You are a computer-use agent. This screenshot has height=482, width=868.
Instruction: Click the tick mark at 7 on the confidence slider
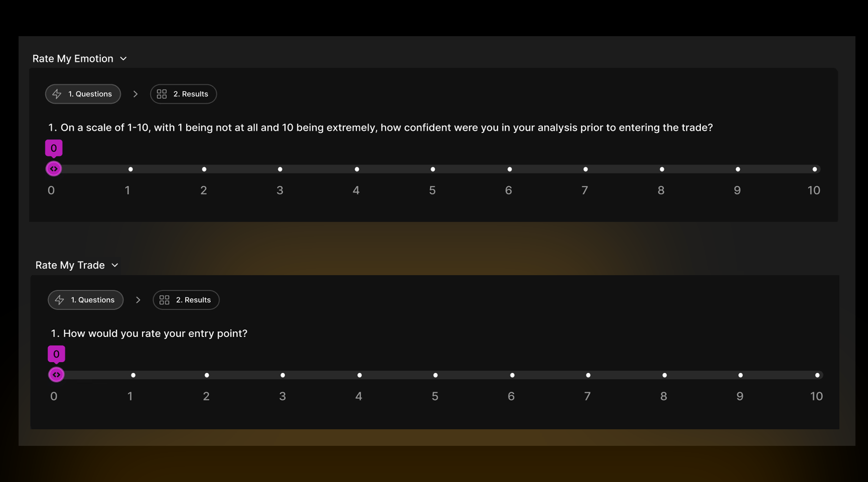585,169
